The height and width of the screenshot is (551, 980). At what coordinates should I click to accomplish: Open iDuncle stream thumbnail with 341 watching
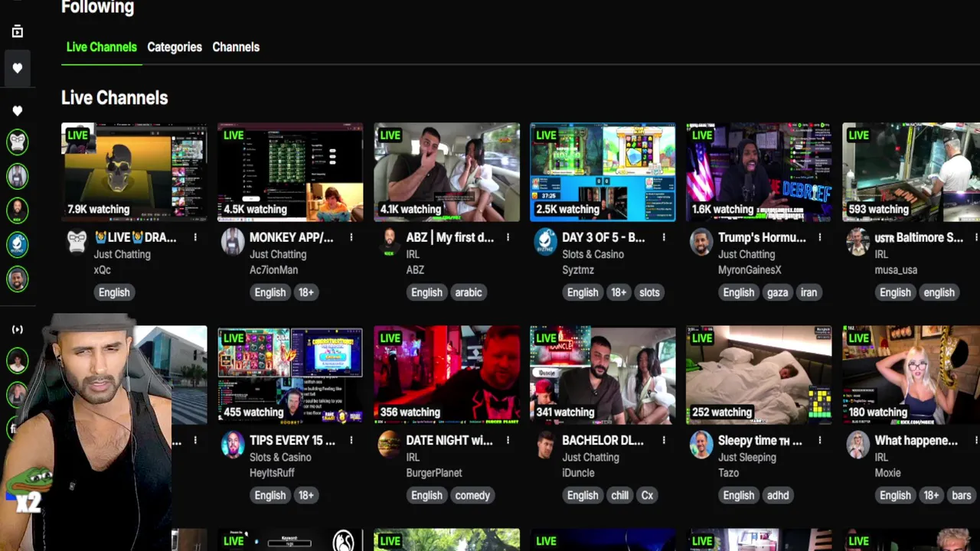point(603,375)
